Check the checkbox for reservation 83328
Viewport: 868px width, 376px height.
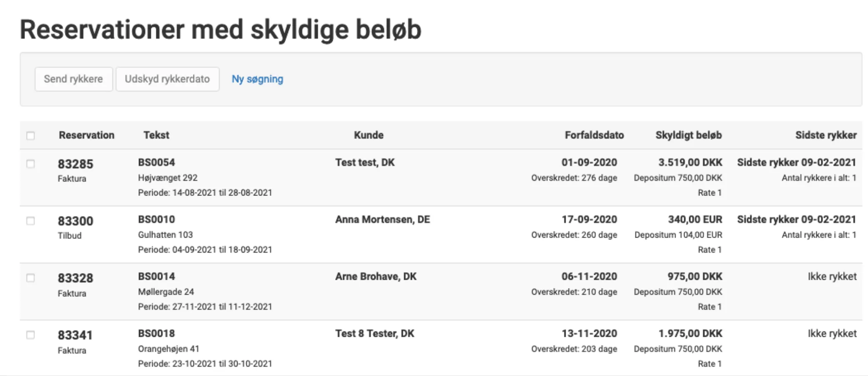tap(31, 277)
